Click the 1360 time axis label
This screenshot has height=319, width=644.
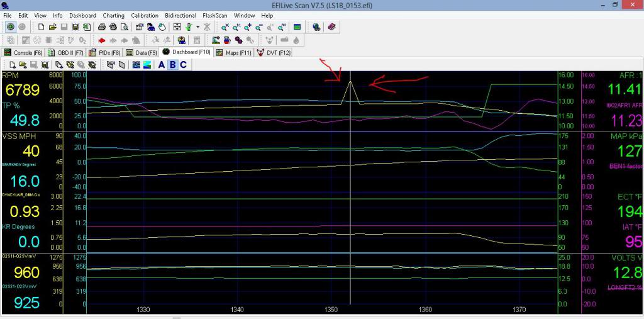click(x=426, y=309)
